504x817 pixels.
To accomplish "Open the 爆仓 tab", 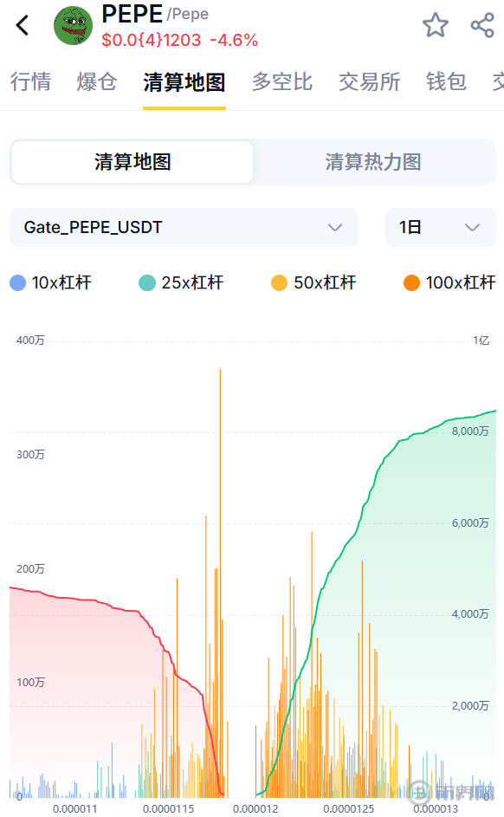I will pyautogui.click(x=97, y=81).
